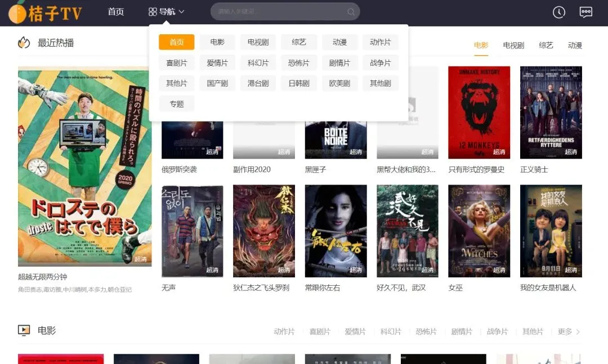Viewport: 608px width, 364px height.
Task: Switch to the 综艺 tab in 最近热播
Action: [x=546, y=46]
